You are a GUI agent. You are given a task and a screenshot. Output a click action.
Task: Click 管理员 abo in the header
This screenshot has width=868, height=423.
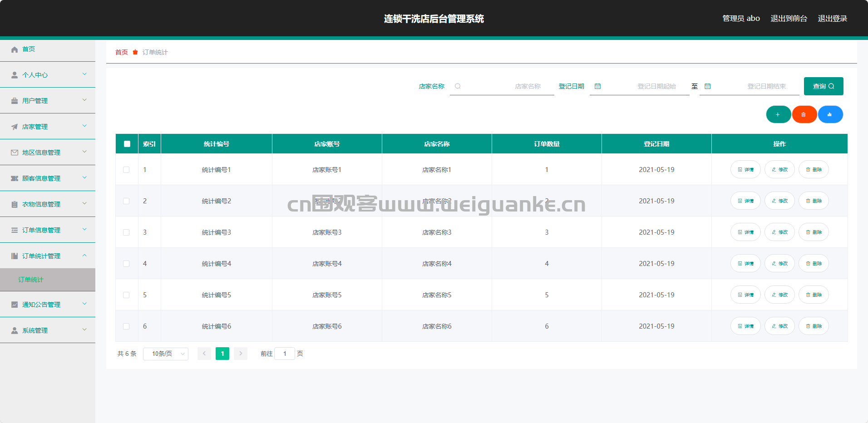click(741, 19)
